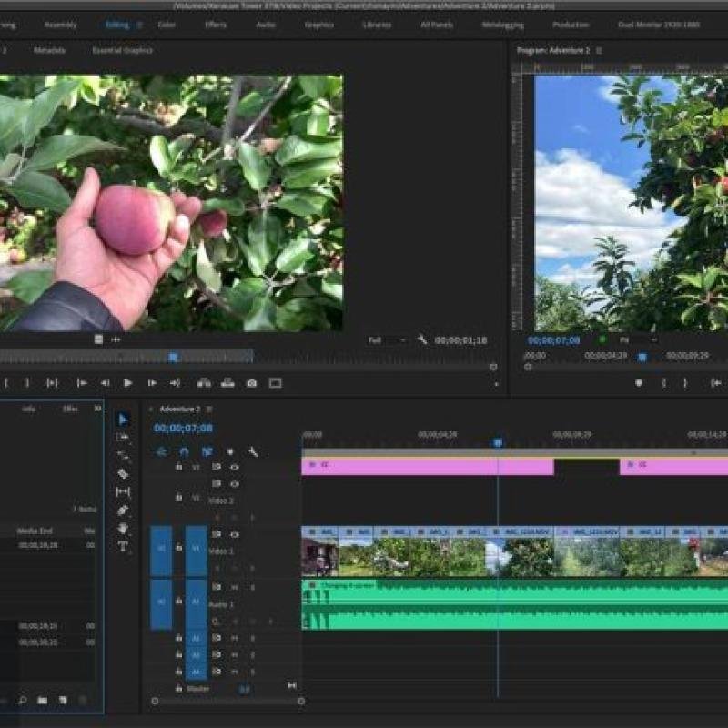The width and height of the screenshot is (728, 728).
Task: Click the Overwrite edit button
Action: tap(227, 383)
